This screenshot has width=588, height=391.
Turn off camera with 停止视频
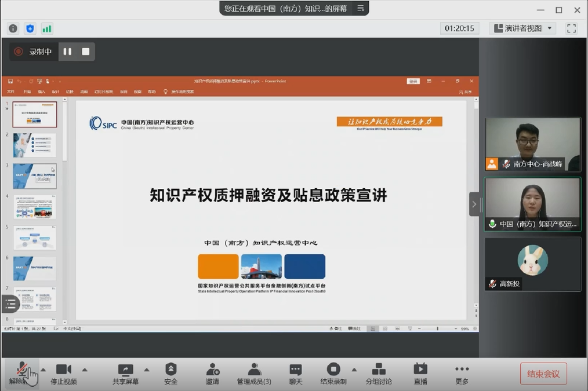coord(64,374)
